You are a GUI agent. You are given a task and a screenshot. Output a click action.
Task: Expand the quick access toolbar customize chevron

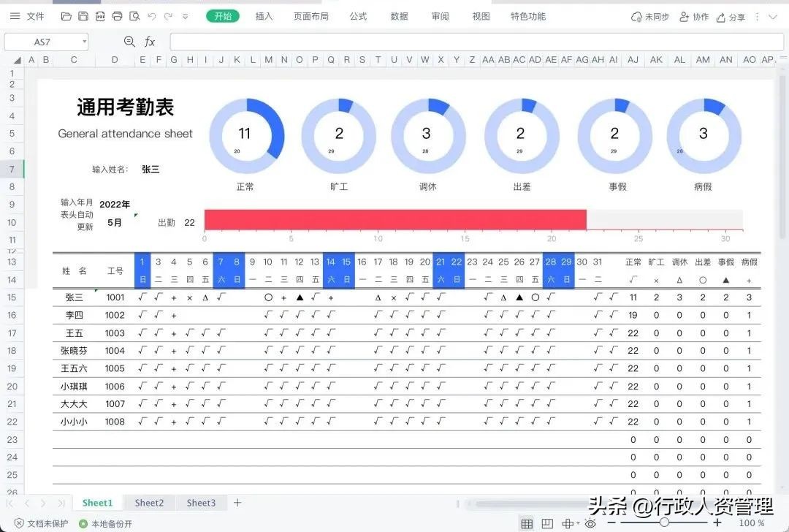[185, 16]
